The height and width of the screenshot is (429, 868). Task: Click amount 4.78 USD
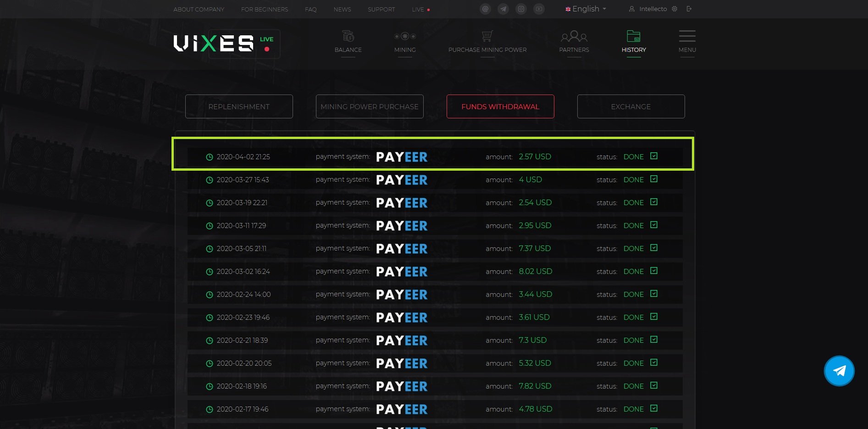pyautogui.click(x=536, y=409)
